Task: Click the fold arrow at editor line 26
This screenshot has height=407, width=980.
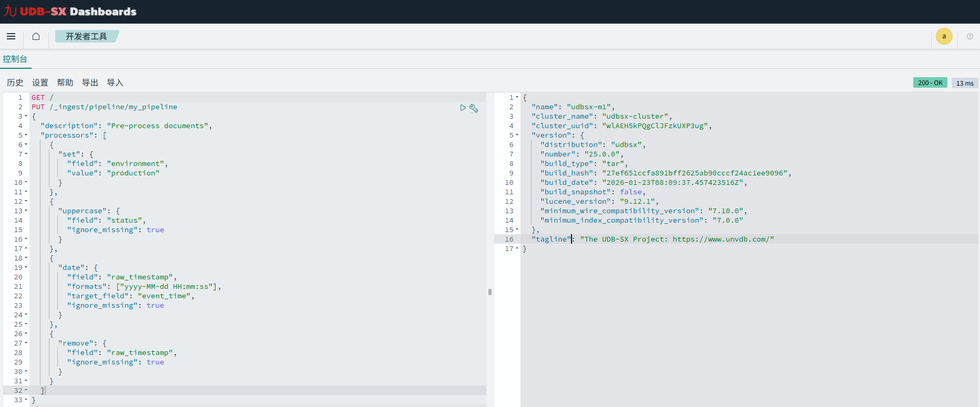Action: click(x=26, y=334)
